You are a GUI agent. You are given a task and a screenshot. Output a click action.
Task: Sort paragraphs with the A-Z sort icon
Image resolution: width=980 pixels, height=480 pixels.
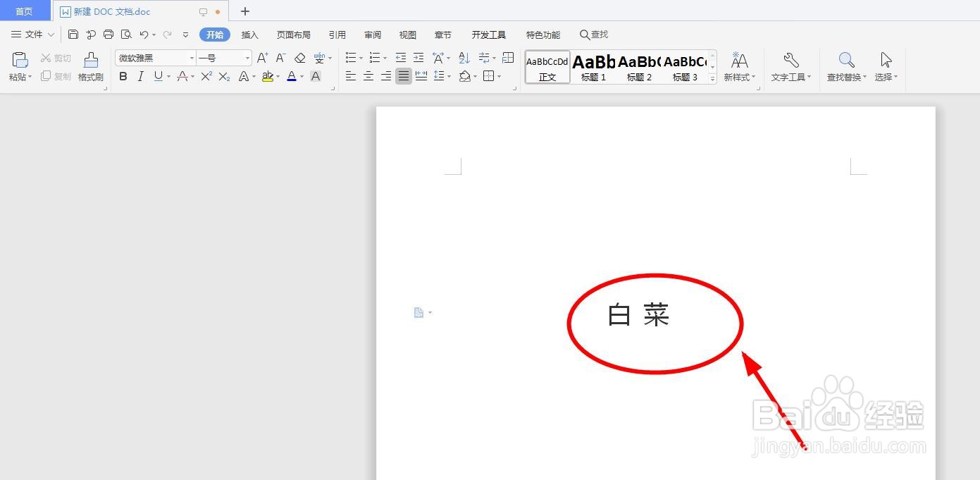coord(464,57)
